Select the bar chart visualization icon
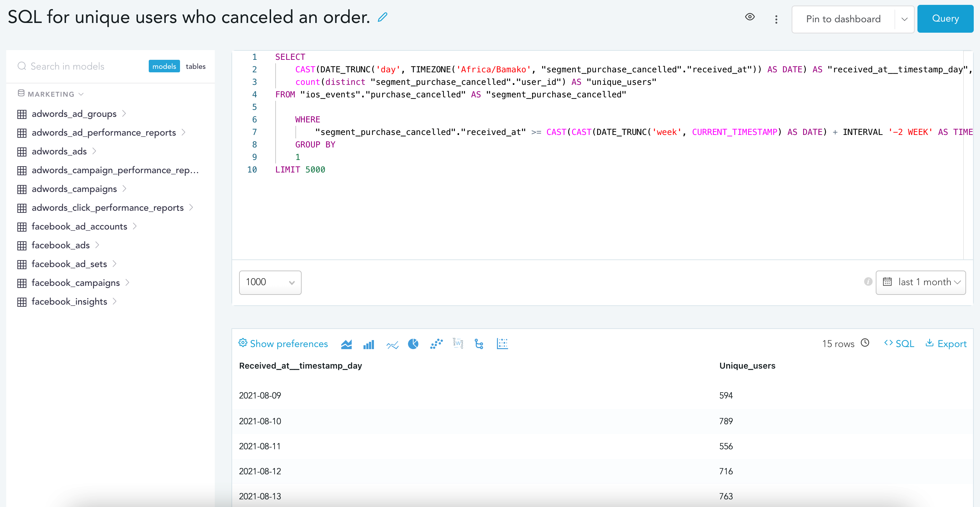 [368, 344]
